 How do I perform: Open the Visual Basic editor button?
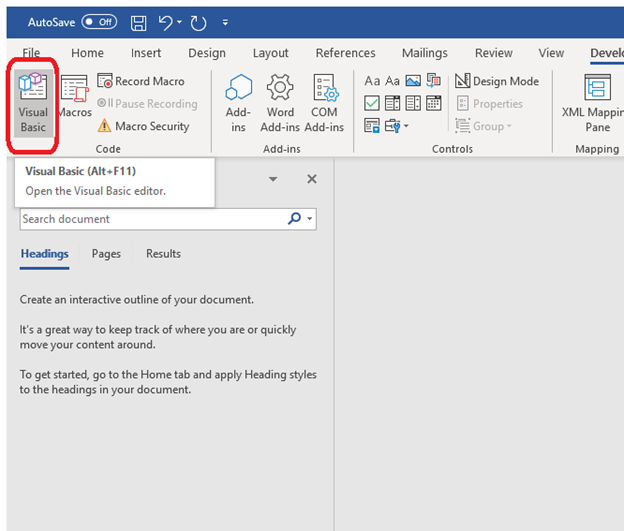[33, 103]
